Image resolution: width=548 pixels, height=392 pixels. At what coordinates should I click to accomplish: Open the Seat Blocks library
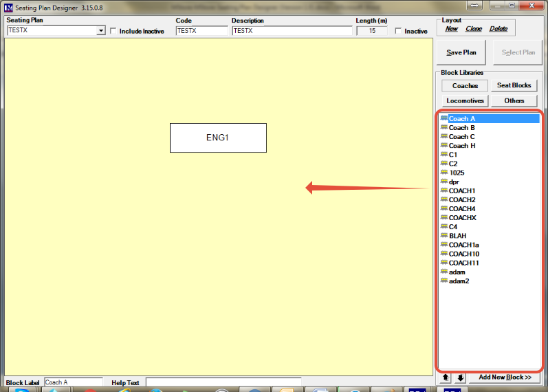point(514,85)
